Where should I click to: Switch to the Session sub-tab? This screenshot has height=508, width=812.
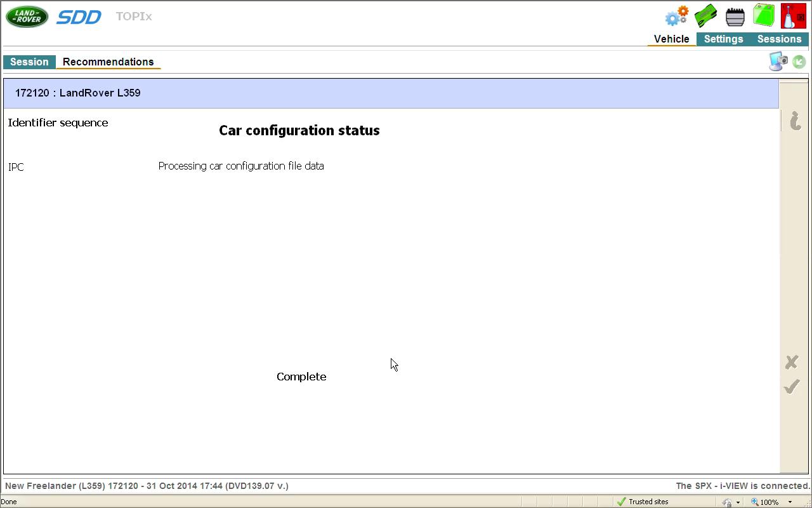29,62
